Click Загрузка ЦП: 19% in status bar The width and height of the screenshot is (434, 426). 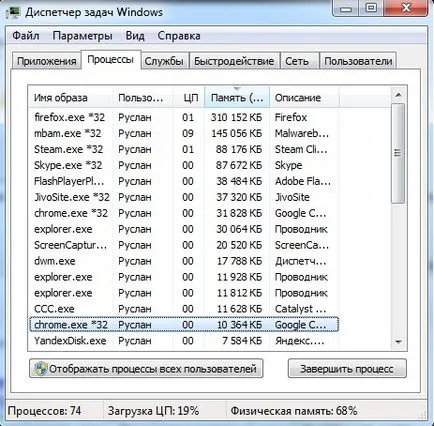[153, 411]
